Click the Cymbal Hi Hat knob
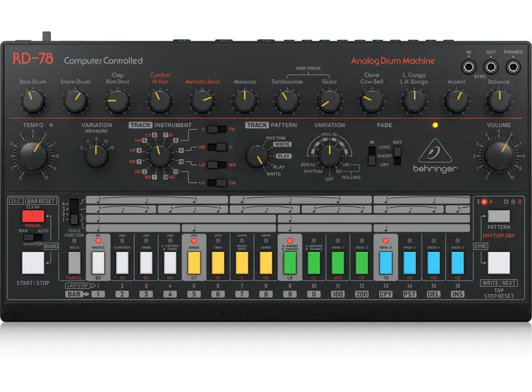 pyautogui.click(x=160, y=101)
